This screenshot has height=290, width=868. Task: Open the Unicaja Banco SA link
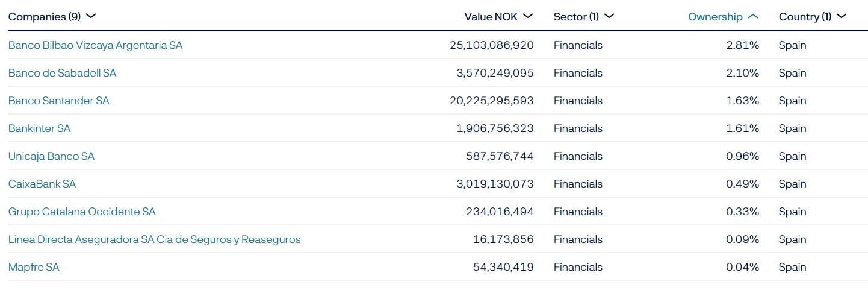51,156
